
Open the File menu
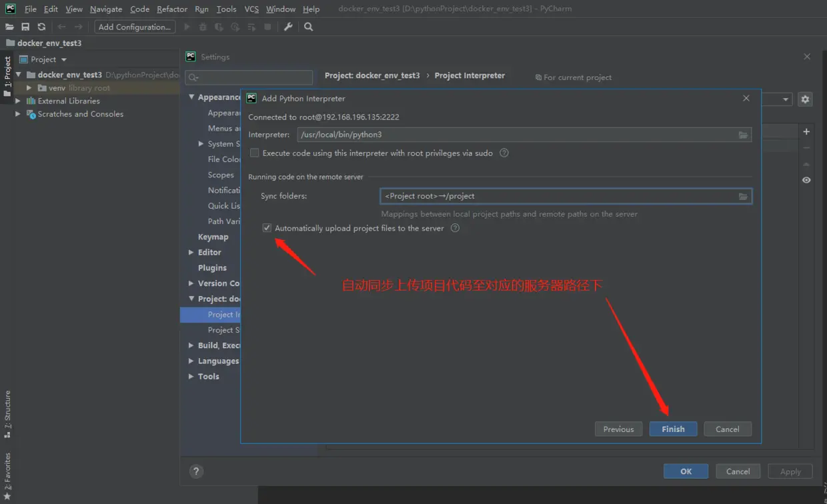(x=31, y=9)
